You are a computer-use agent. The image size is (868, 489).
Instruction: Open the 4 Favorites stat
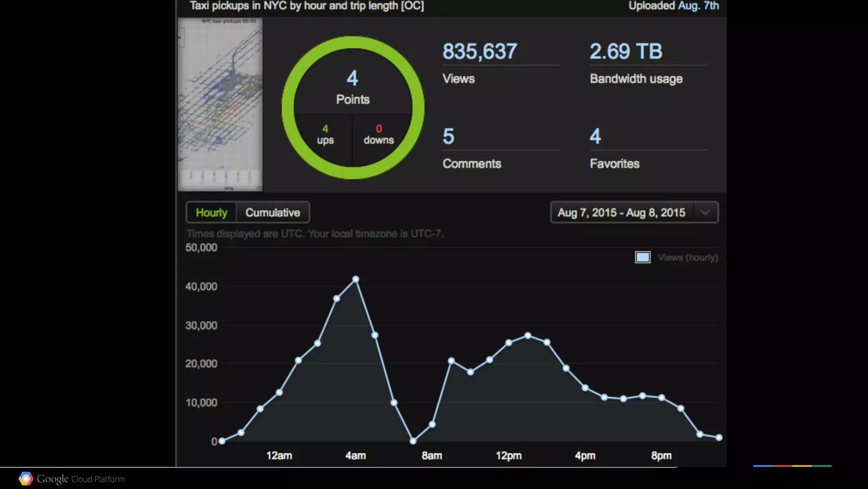point(595,137)
